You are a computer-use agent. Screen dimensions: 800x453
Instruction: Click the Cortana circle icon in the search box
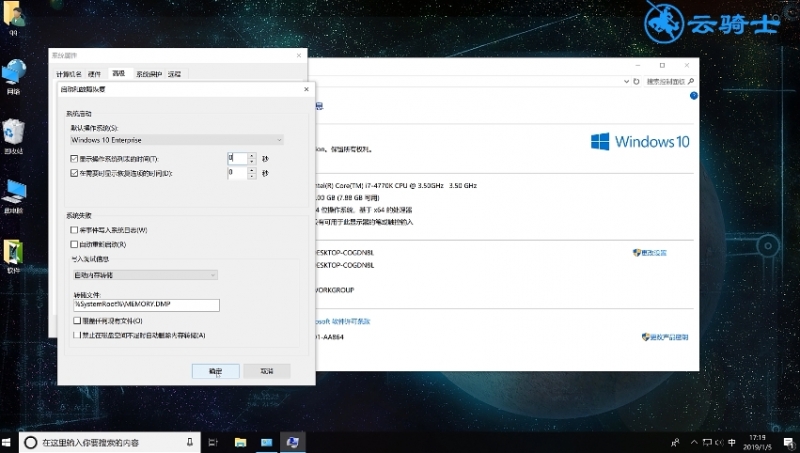tap(31, 442)
